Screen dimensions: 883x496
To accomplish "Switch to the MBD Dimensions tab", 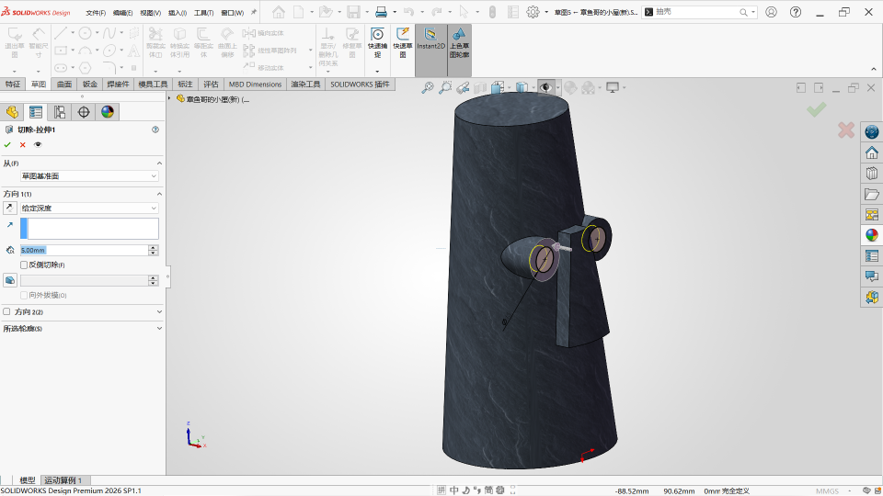I will (x=255, y=84).
